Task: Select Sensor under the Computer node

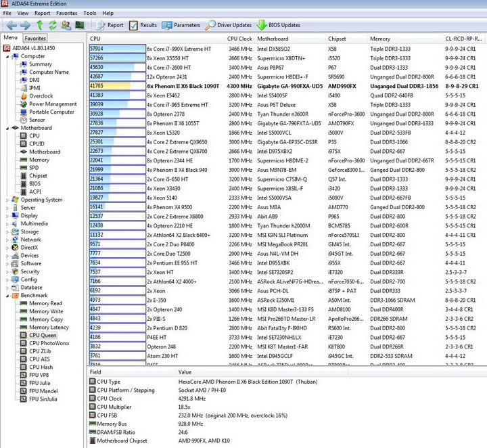Action: tap(37, 120)
